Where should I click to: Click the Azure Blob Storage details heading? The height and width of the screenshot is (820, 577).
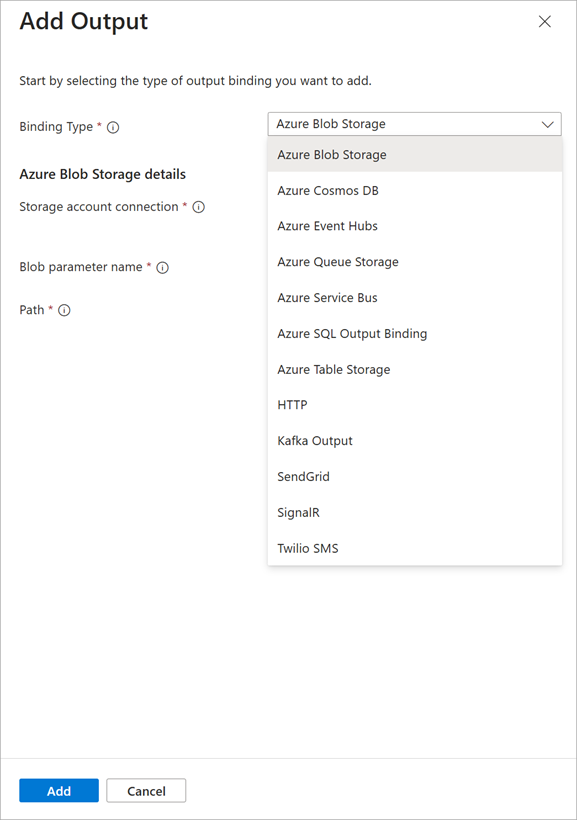(x=103, y=174)
